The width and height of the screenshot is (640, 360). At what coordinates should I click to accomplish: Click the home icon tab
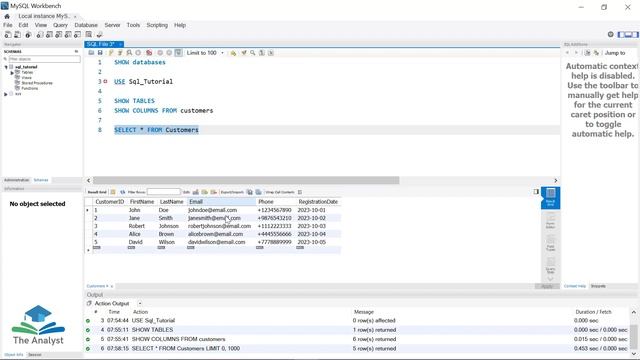tap(7, 16)
